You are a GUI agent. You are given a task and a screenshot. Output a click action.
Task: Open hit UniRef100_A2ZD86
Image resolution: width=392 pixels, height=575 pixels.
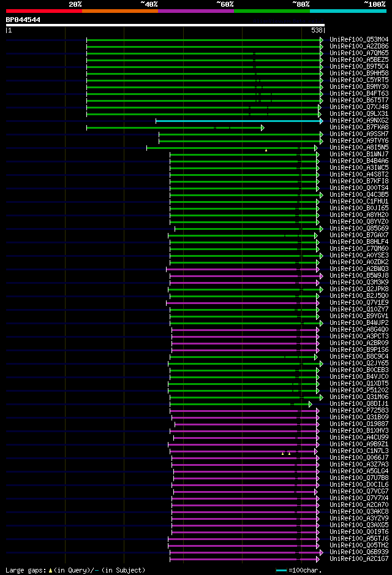click(359, 46)
